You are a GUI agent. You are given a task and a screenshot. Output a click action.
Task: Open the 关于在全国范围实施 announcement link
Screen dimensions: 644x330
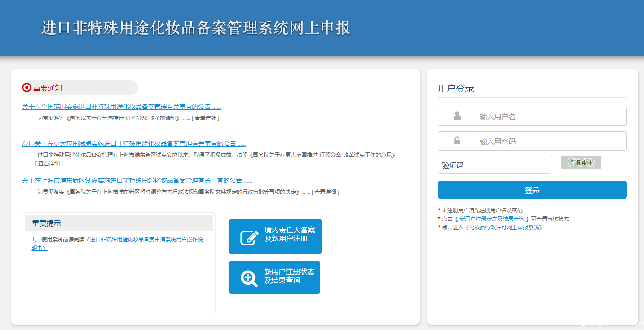(x=121, y=107)
